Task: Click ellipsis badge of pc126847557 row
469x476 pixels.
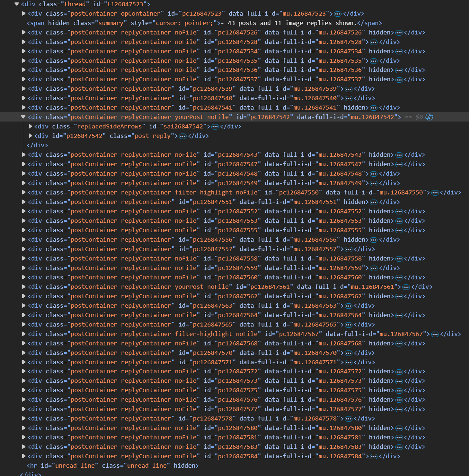Action: tap(348, 249)
